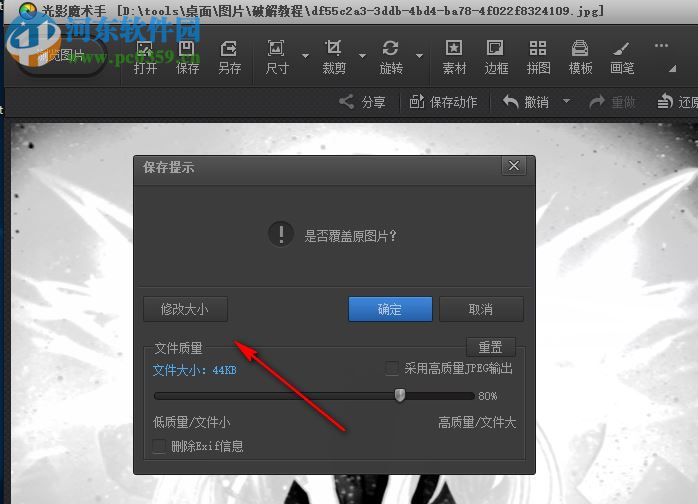The image size is (698, 504).
Task: Open the three-dot more tools menu
Action: 661,45
